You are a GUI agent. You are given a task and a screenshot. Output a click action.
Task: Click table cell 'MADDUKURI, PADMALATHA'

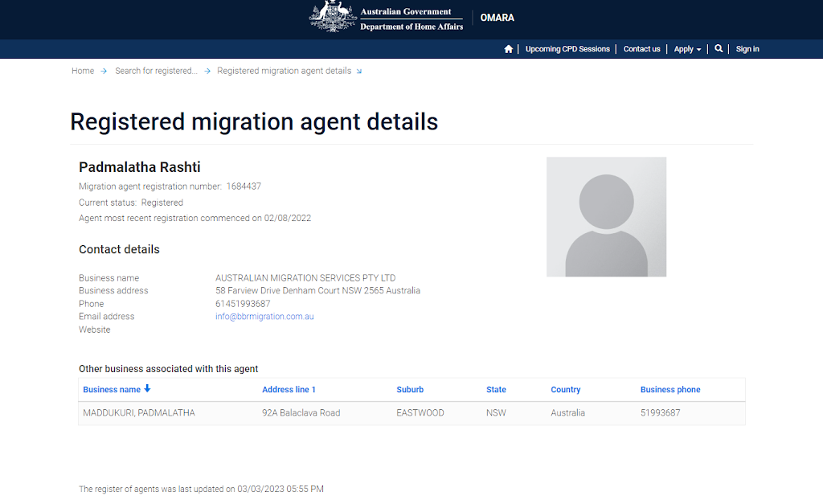point(139,413)
